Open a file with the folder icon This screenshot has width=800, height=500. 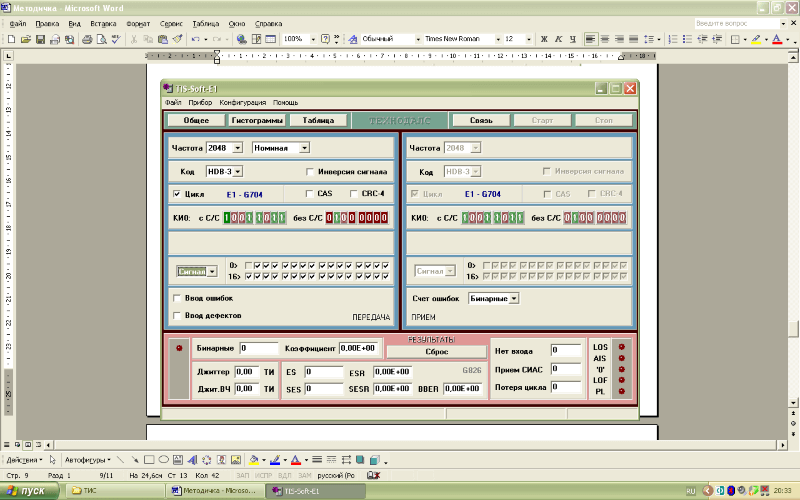(x=26, y=39)
